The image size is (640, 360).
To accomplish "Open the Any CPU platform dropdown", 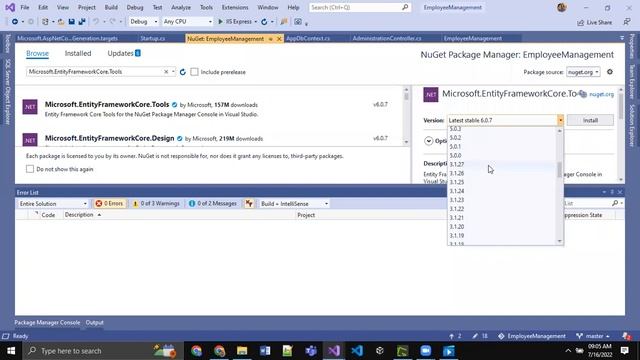I will pos(187,22).
